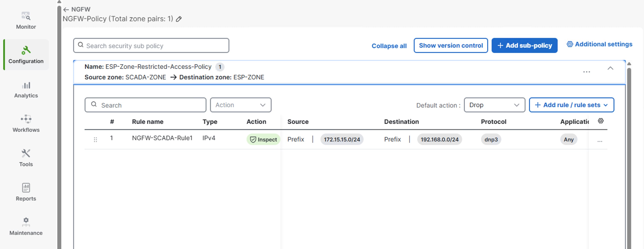Click Collapse all link
The width and height of the screenshot is (644, 249).
389,46
